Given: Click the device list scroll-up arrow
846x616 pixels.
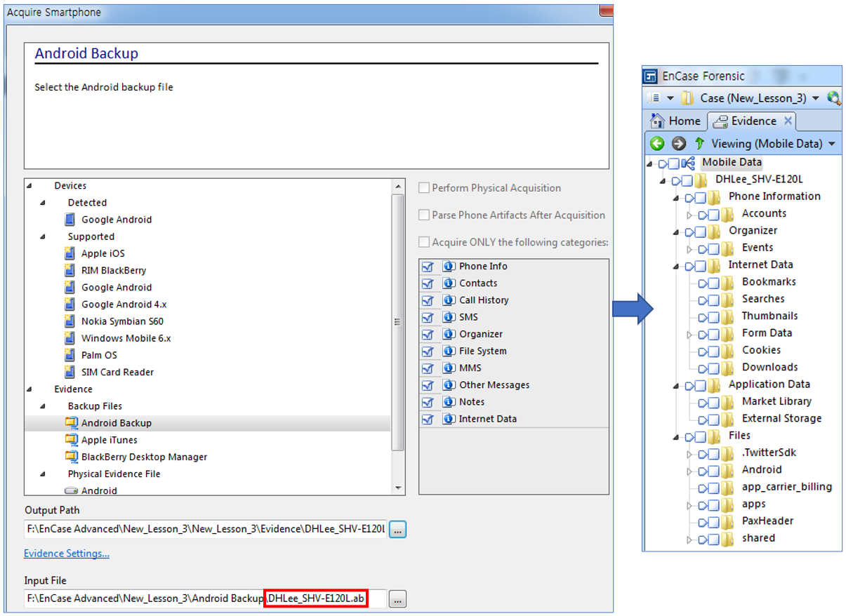Looking at the screenshot, I should 398,187.
